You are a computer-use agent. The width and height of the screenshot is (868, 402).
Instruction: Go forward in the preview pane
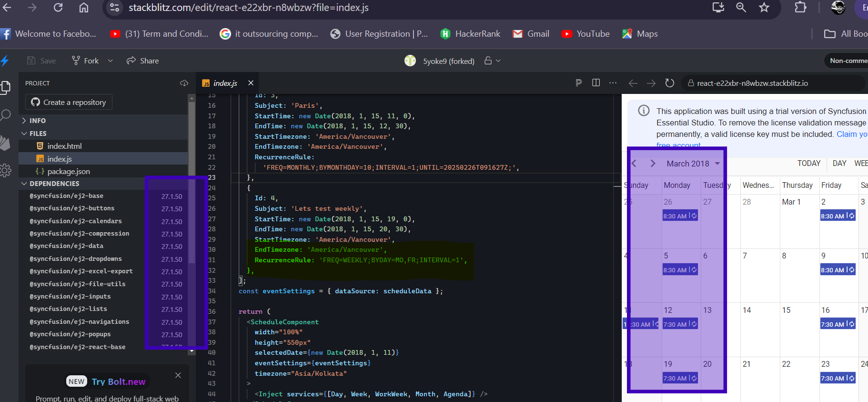651,83
